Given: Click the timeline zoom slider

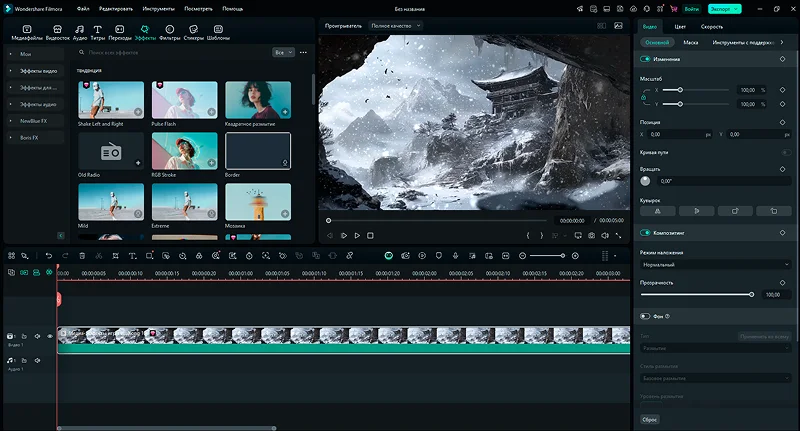Looking at the screenshot, I should (548, 256).
